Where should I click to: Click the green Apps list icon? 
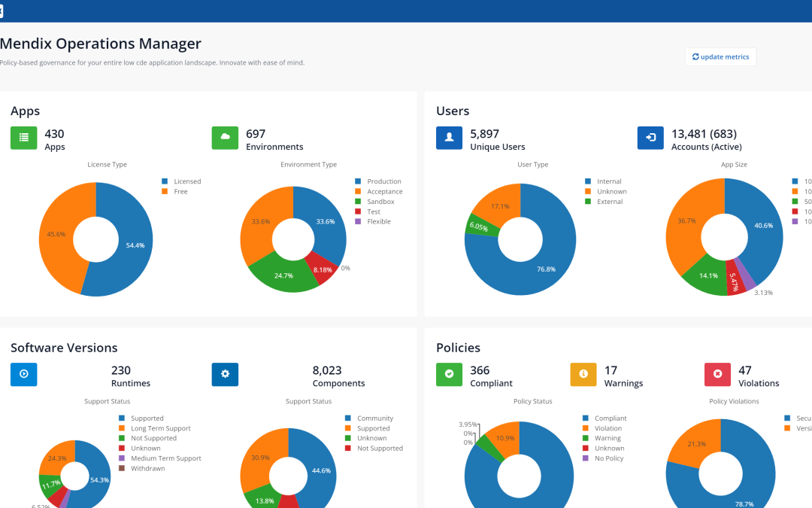click(x=24, y=138)
